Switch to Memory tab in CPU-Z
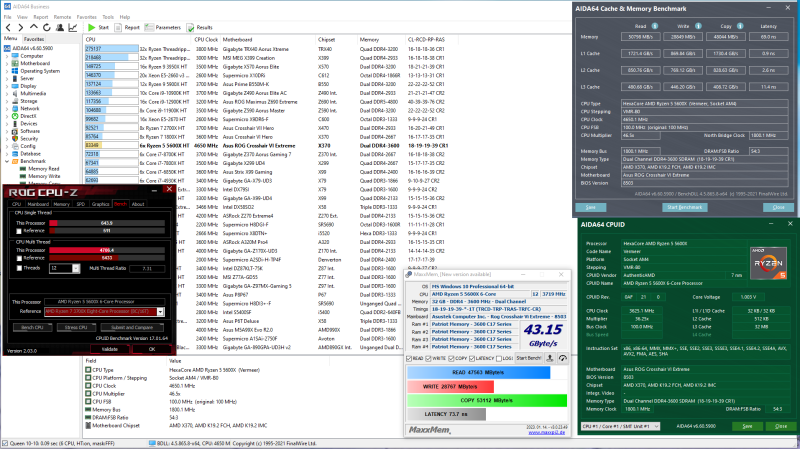This screenshot has height=449, width=800. click(61, 204)
